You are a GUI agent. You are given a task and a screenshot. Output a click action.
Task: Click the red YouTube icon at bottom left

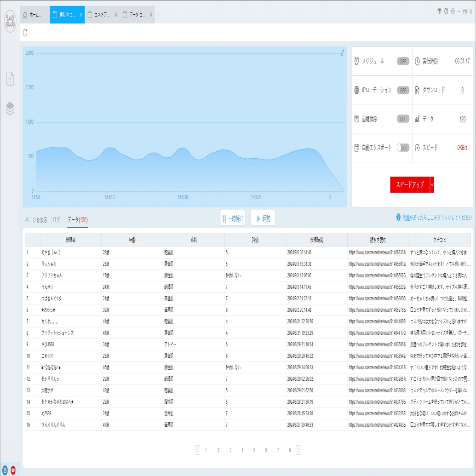point(13,470)
